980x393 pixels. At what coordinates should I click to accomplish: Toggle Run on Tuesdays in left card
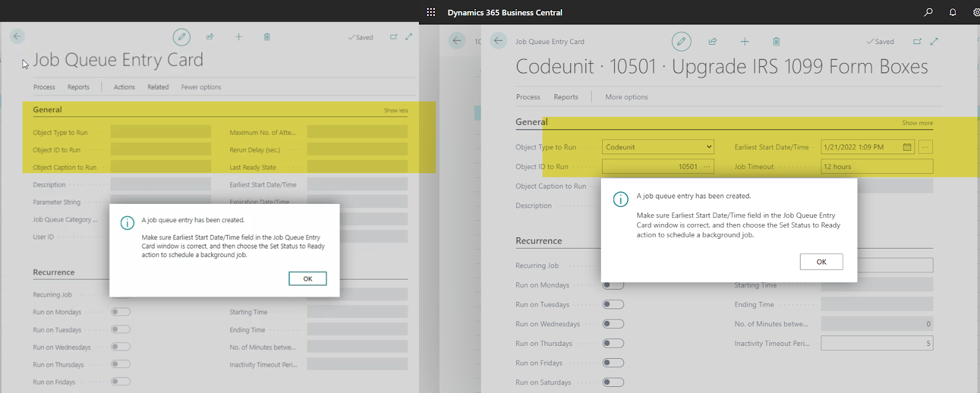(x=121, y=329)
